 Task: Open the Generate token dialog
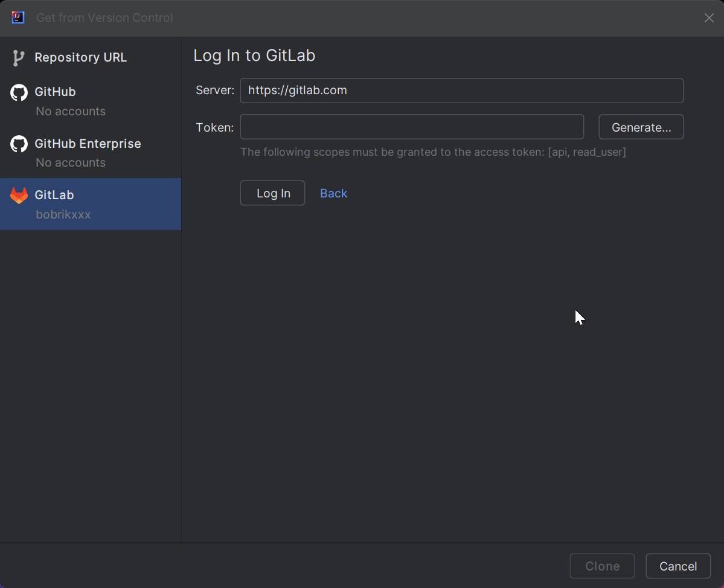pyautogui.click(x=641, y=127)
